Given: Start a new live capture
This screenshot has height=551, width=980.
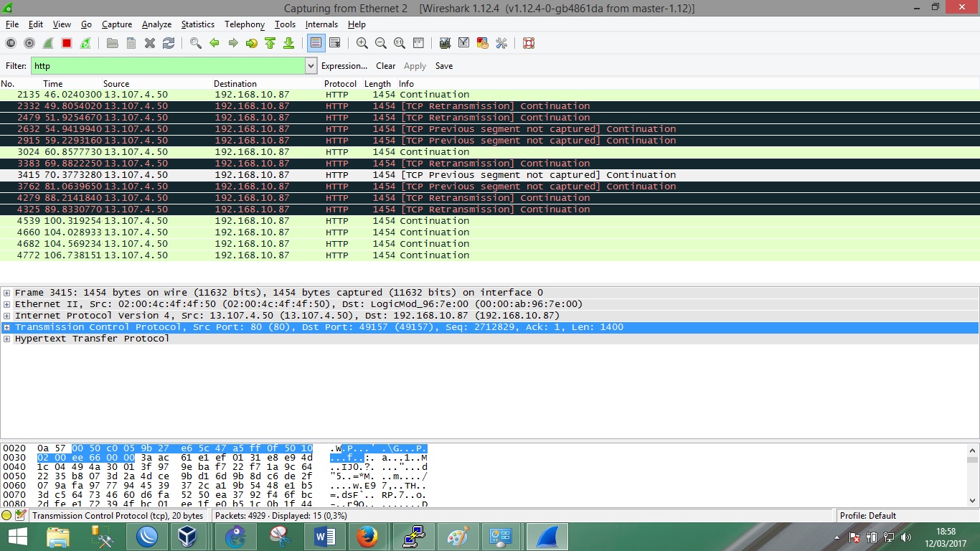Looking at the screenshot, I should [48, 43].
